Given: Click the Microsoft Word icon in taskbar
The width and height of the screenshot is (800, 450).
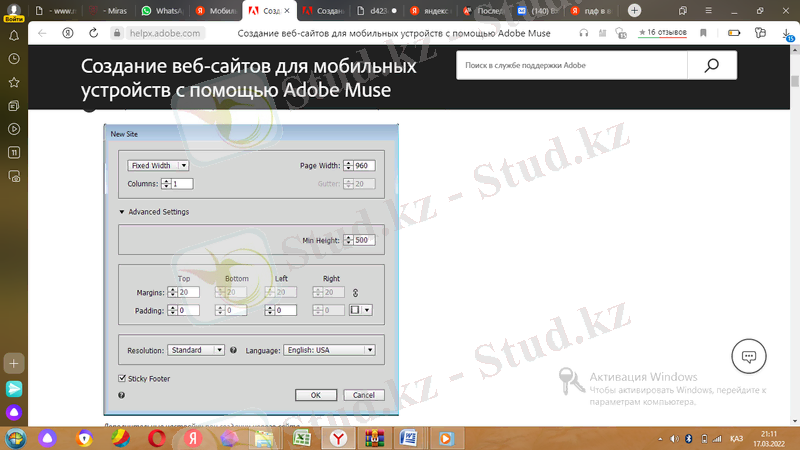Looking at the screenshot, I should click(x=407, y=438).
